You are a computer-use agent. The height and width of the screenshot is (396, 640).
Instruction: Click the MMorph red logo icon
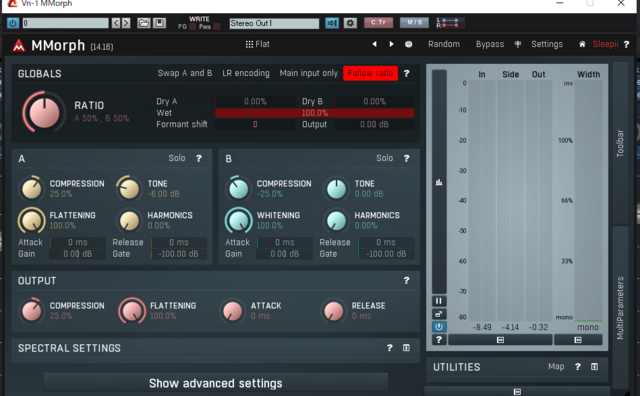pyautogui.click(x=19, y=45)
